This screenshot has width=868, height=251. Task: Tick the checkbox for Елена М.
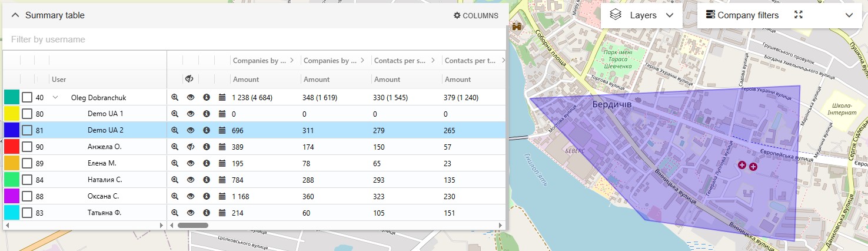27,163
